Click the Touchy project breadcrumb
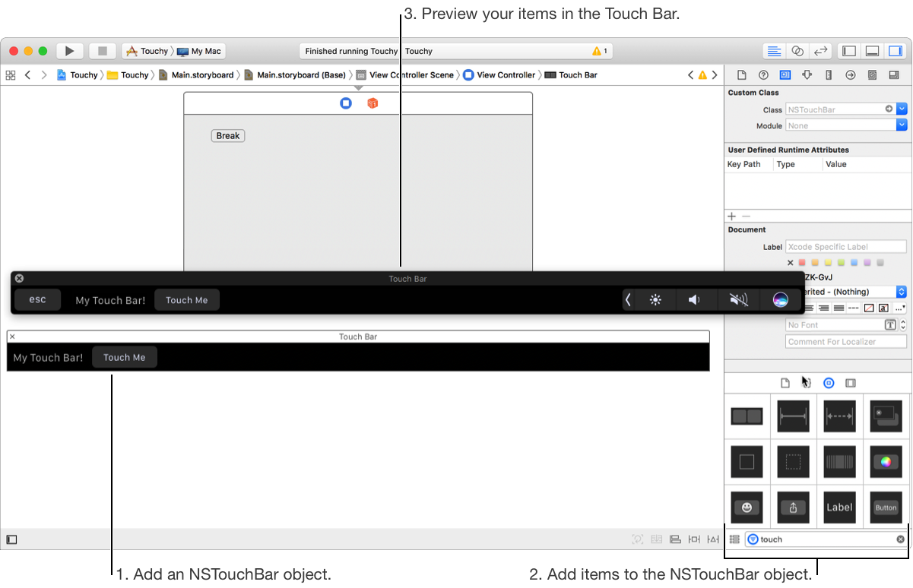Viewport: 913px width, 588px height. pos(78,75)
